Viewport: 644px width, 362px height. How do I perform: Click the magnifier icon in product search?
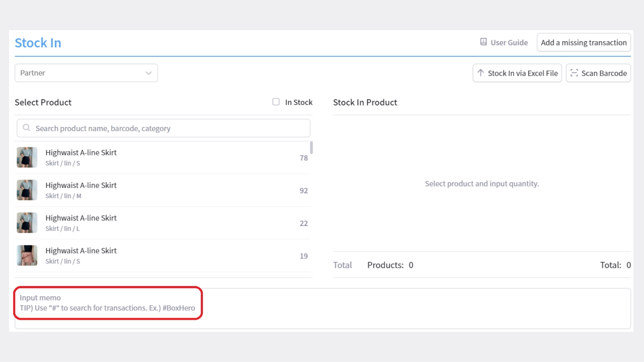point(27,128)
